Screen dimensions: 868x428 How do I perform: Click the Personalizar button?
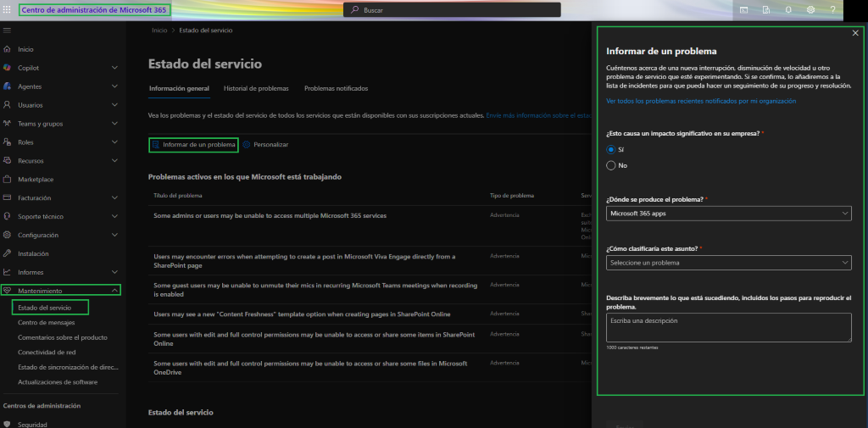tap(265, 145)
